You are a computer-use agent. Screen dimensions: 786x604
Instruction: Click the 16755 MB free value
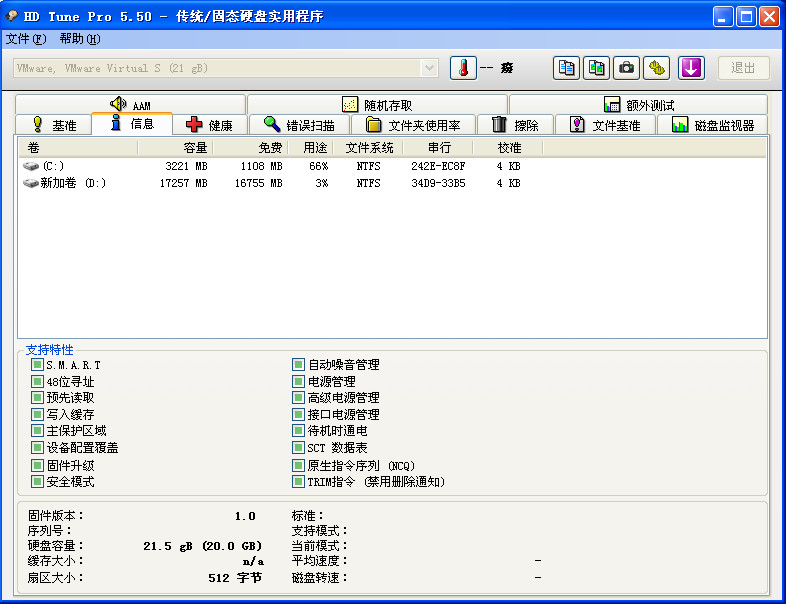[x=259, y=183]
